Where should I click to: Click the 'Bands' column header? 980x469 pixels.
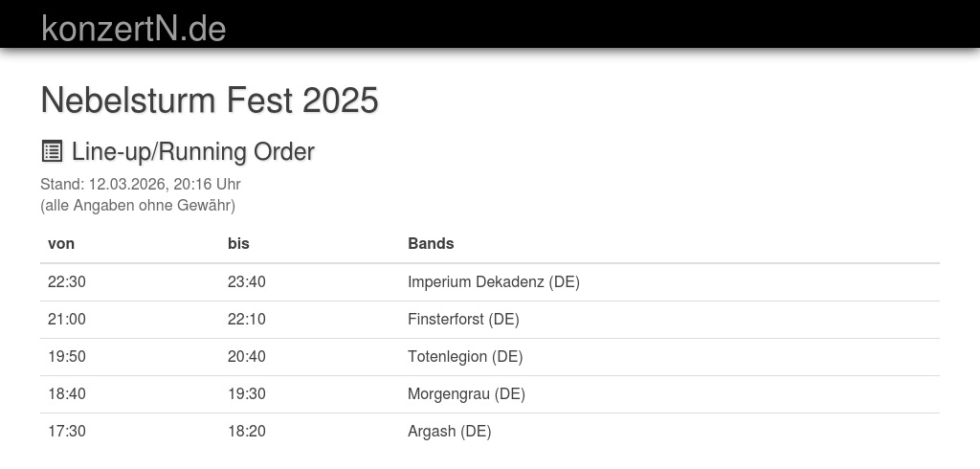[431, 243]
